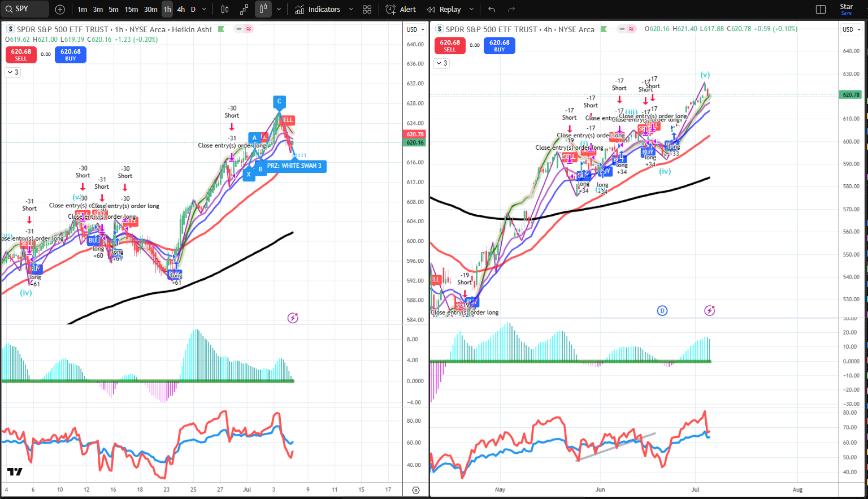Expand the favorite indicators dropdown arrow
Screen dimensions: 868x499
(351, 10)
